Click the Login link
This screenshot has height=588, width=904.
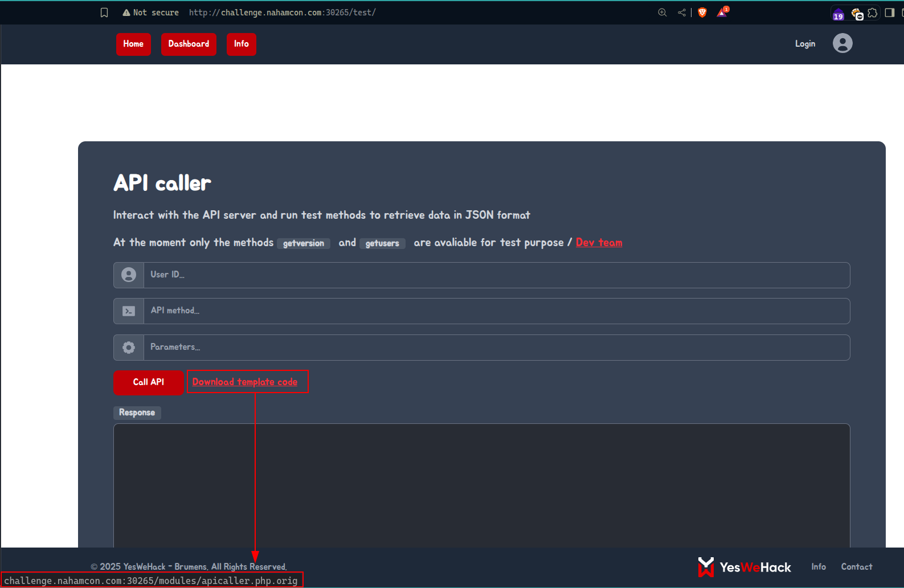click(x=805, y=44)
